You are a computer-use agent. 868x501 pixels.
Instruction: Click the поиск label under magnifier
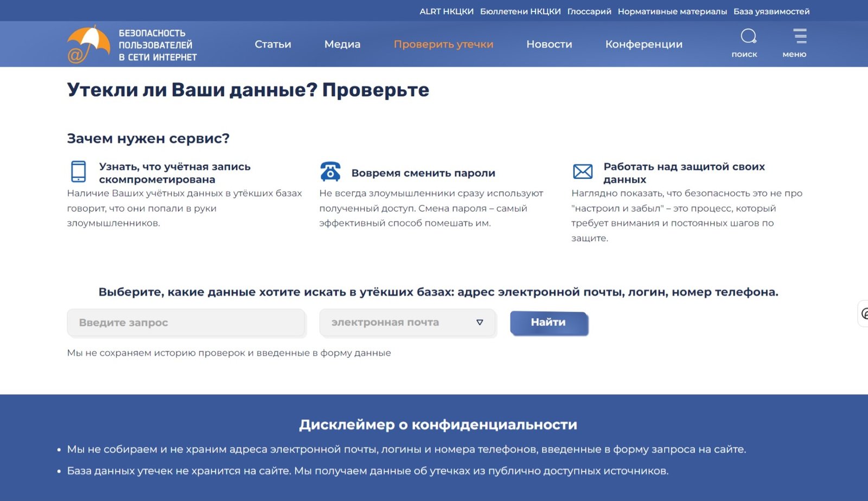click(x=744, y=54)
